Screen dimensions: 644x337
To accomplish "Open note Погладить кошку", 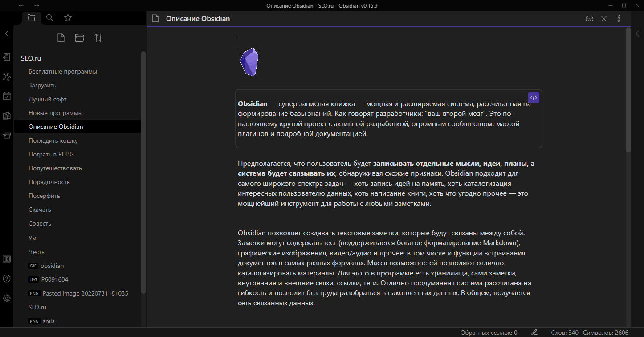I will point(77,140).
